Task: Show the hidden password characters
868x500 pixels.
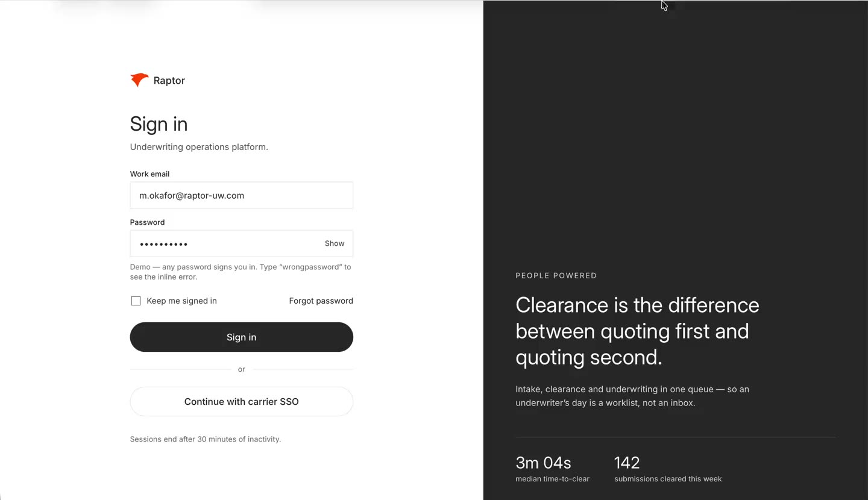Action: [335, 243]
